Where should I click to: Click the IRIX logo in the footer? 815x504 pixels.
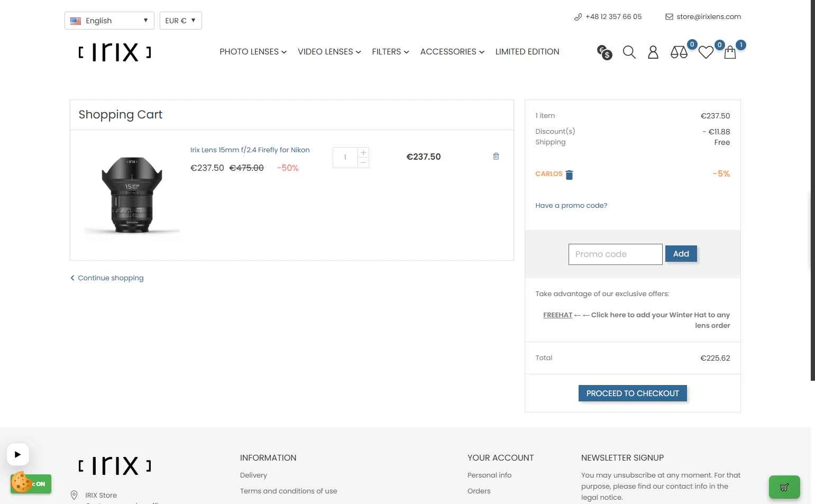[115, 466]
